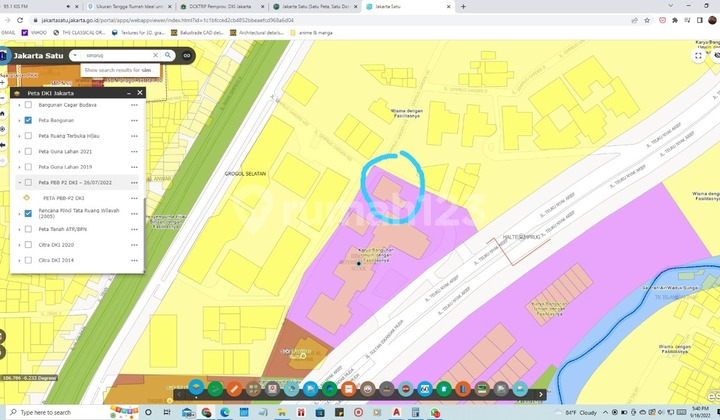The width and height of the screenshot is (720, 420).
Task: Click the show search results suggestion
Action: [x=118, y=70]
